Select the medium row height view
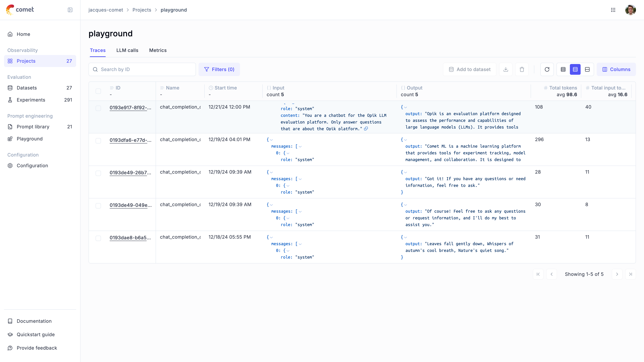The height and width of the screenshot is (362, 644). 575,69
